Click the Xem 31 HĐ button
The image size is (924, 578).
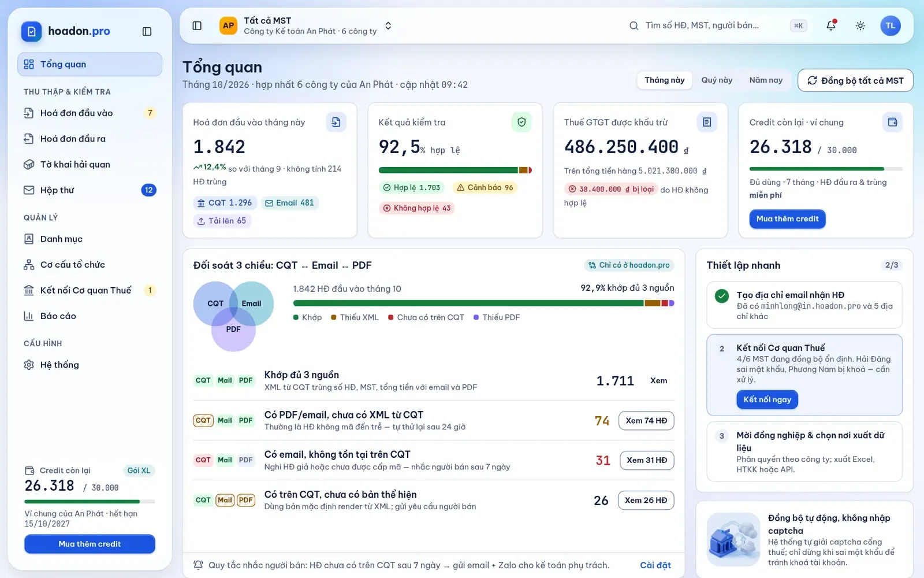click(x=647, y=461)
